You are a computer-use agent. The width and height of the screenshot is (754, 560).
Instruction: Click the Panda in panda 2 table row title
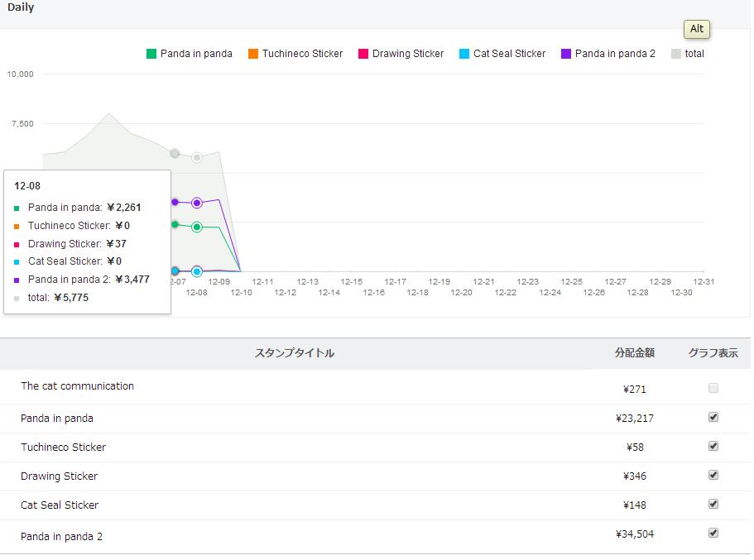click(x=62, y=536)
